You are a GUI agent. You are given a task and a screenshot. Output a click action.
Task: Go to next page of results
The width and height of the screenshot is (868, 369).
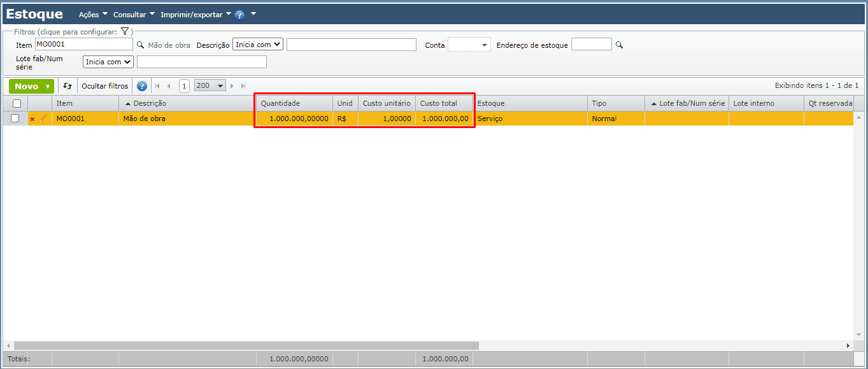[232, 86]
